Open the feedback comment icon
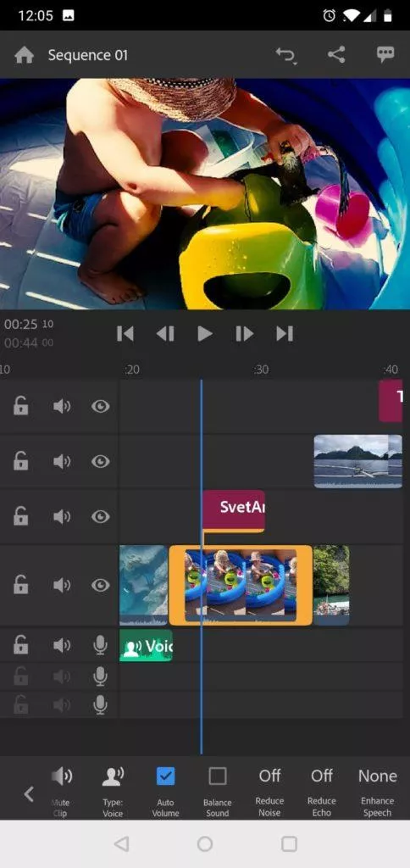 385,54
